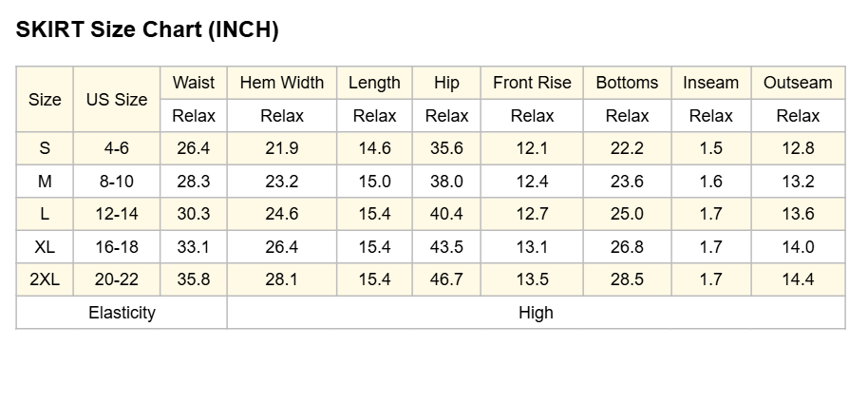This screenshot has height=404, width=868.
Task: Select waist value 30.3 for size L
Action: (194, 214)
